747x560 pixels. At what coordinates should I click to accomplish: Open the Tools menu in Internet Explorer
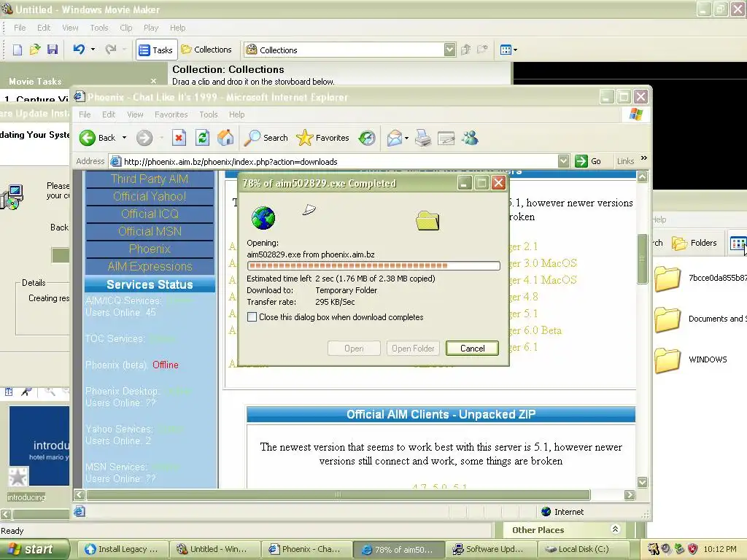pyautogui.click(x=208, y=114)
